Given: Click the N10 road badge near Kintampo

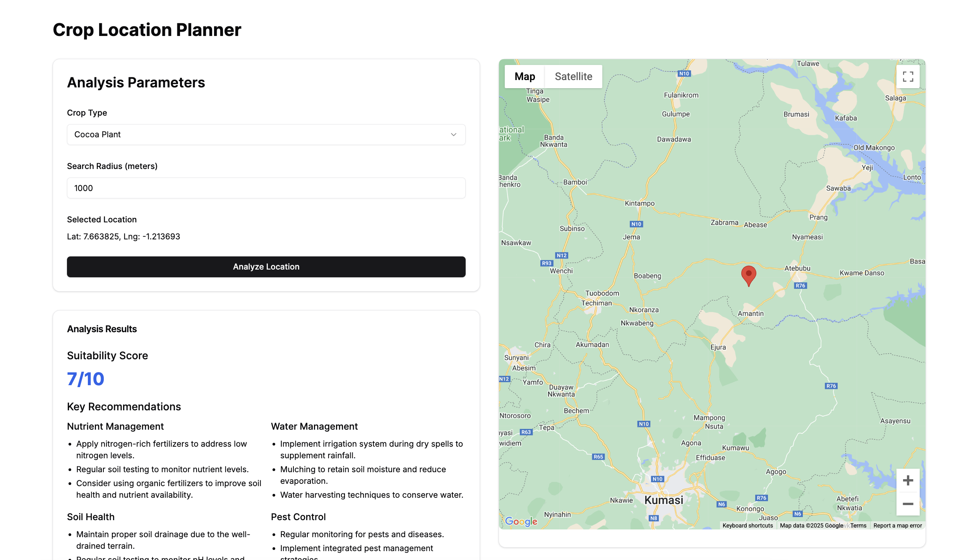Looking at the screenshot, I should 636,224.
